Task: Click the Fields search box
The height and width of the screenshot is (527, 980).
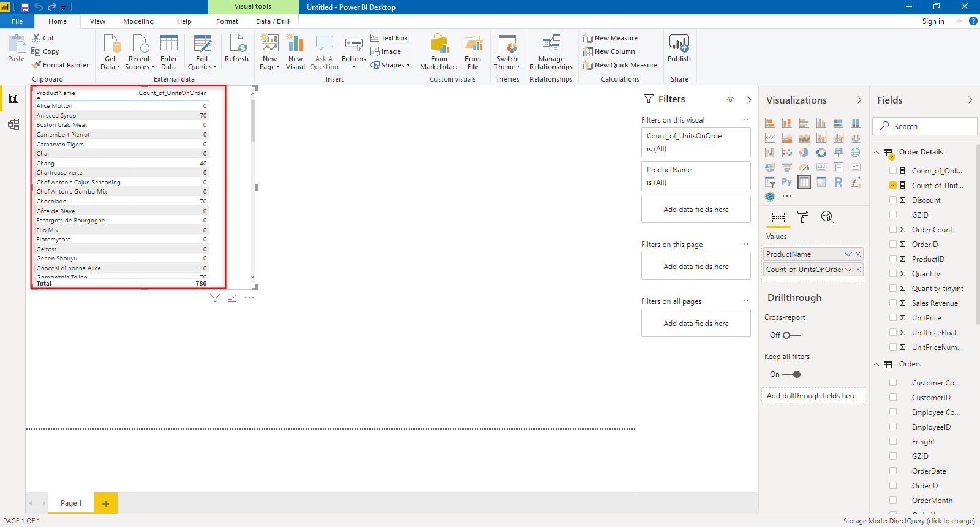Action: coord(924,126)
